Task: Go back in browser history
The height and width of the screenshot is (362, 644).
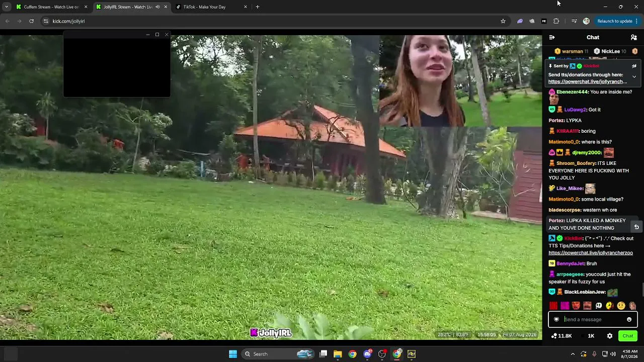Action: point(7,21)
